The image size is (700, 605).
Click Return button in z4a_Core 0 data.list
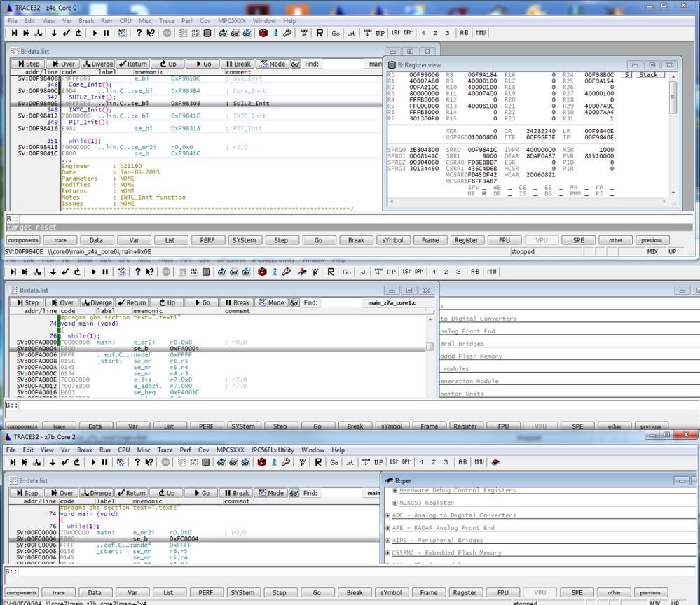click(x=132, y=64)
